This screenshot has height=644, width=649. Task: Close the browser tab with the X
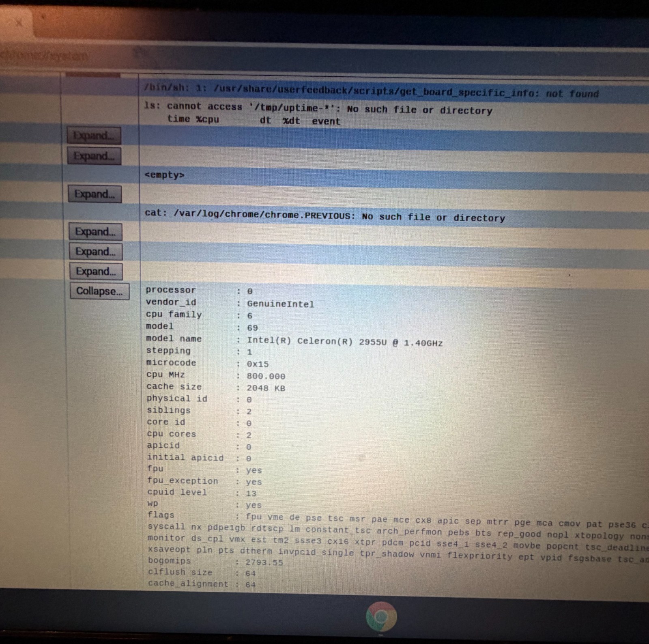pos(19,23)
